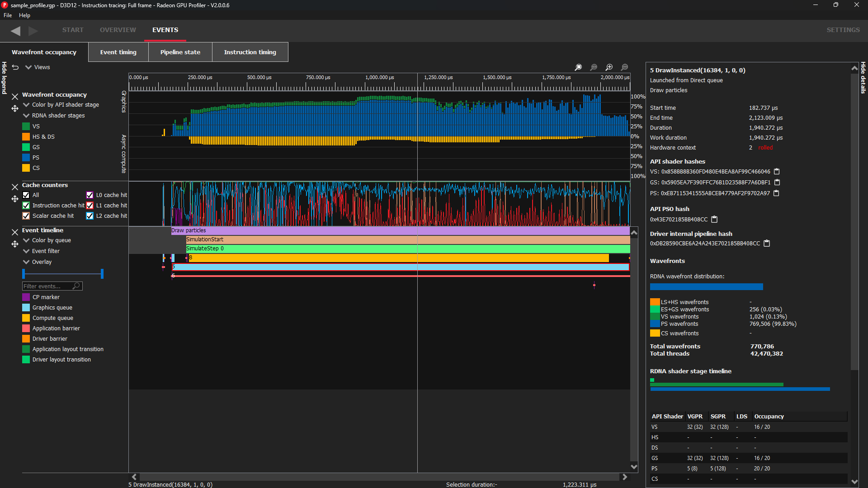
Task: Expand the Event filter section
Action: 26,251
